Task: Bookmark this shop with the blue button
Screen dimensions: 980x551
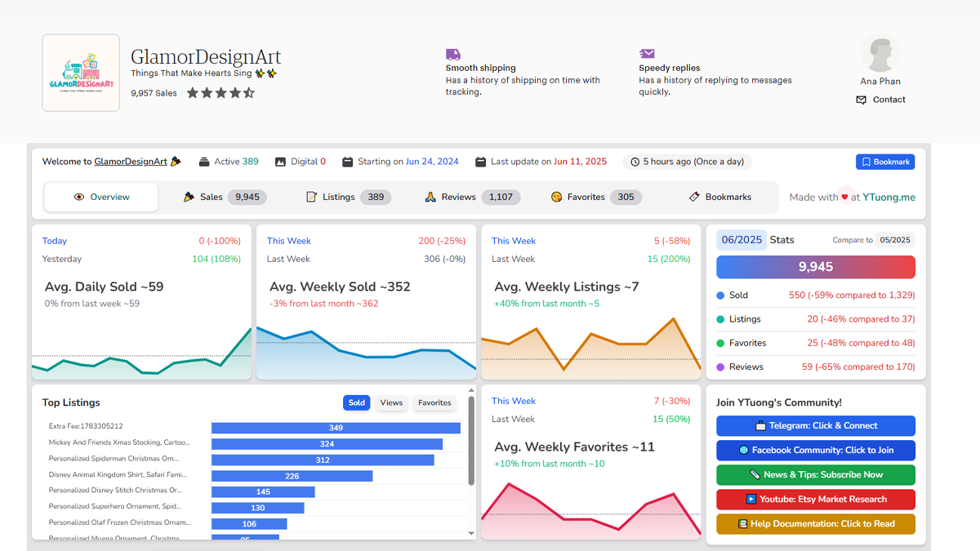Action: [x=885, y=162]
